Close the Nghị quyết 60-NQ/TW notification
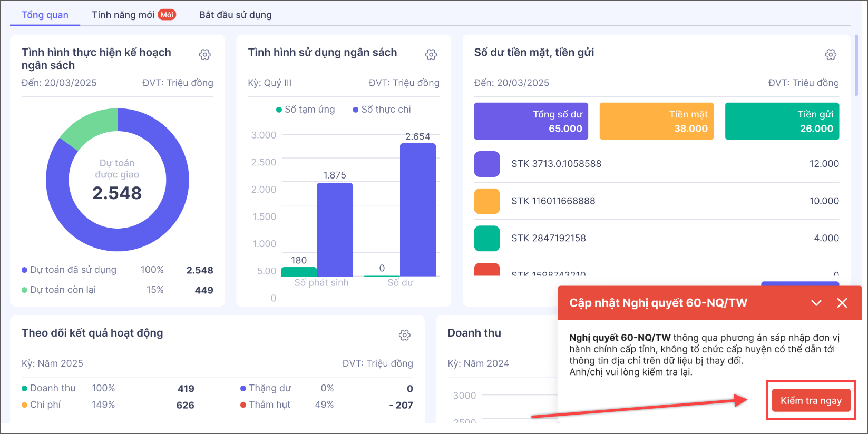The height and width of the screenshot is (434, 868). coord(842,303)
